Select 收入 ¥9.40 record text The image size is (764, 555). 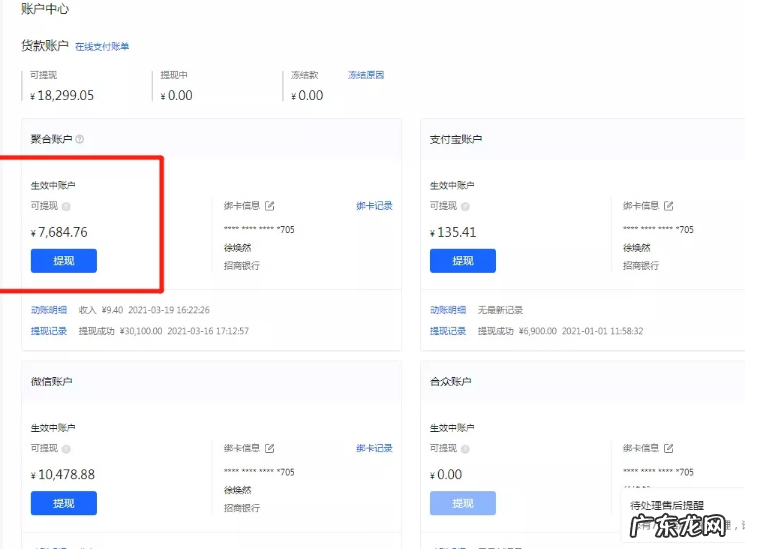pos(144,310)
